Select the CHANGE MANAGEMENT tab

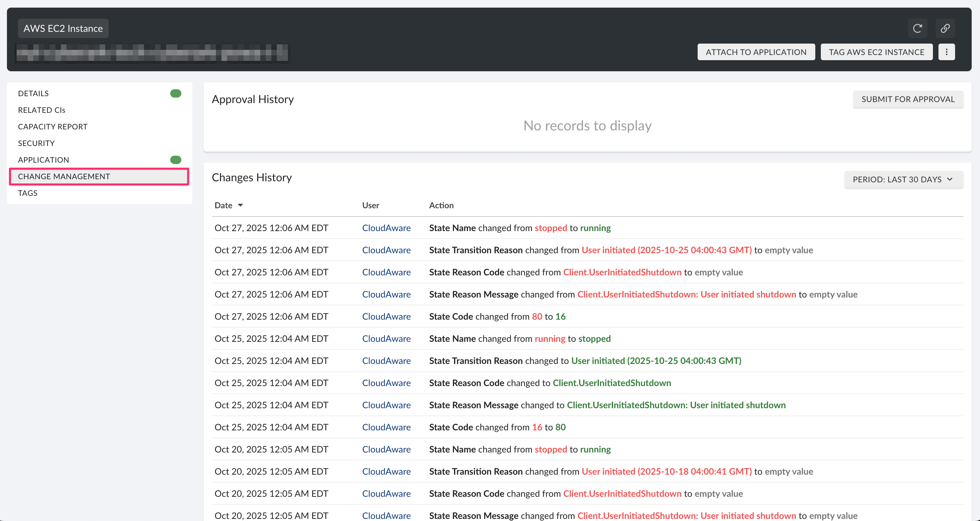(x=64, y=176)
